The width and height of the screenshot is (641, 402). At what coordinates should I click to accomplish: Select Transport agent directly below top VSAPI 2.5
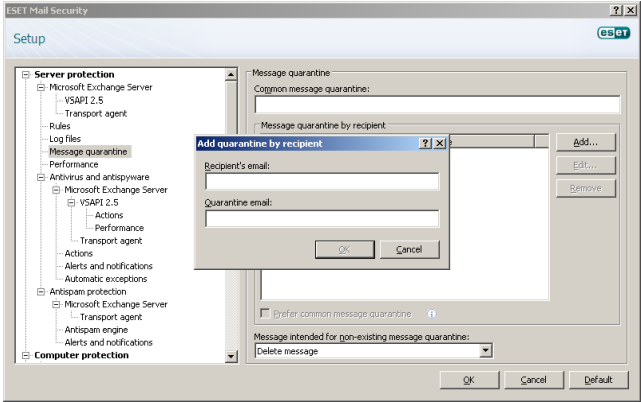tap(96, 113)
